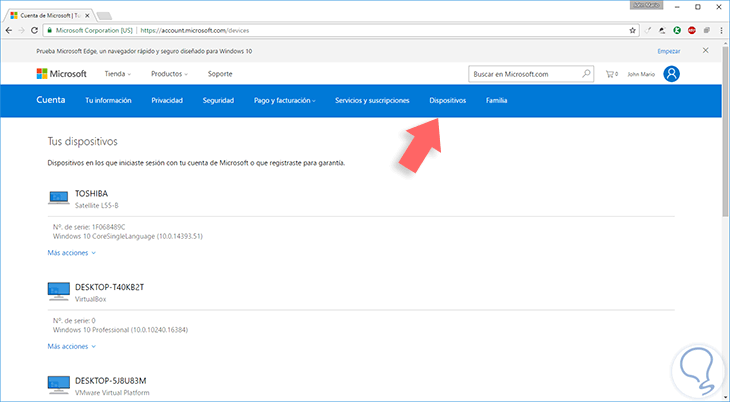The height and width of the screenshot is (402, 730).
Task: Expand Más acciones under TOSHIBA
Action: pyautogui.click(x=72, y=253)
